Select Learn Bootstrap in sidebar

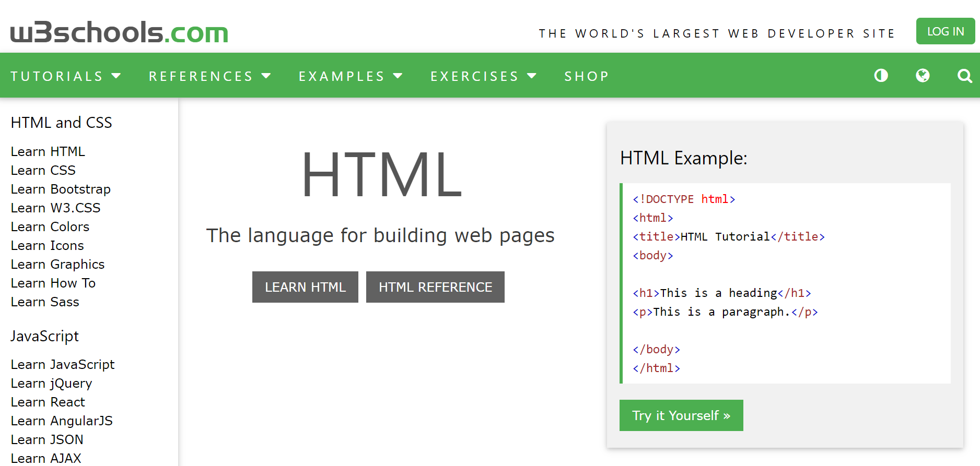61,189
